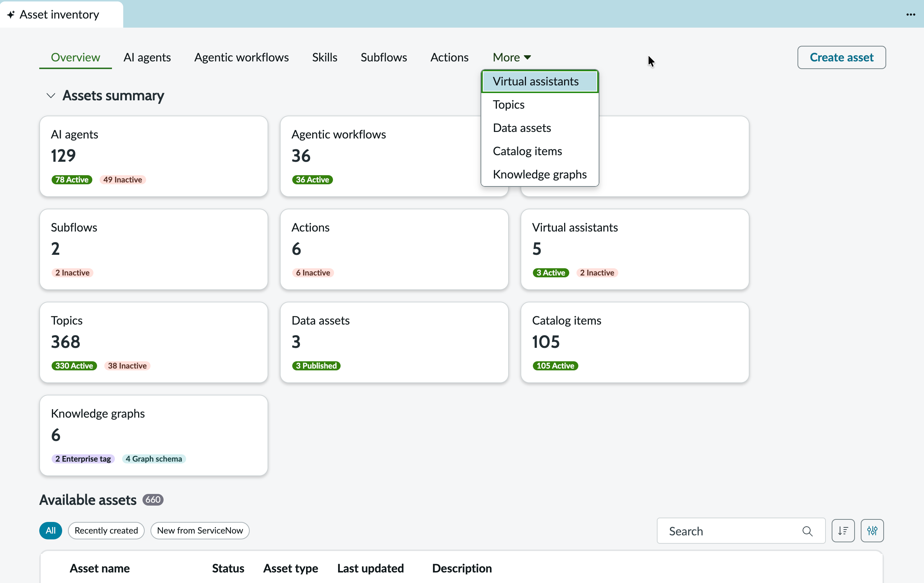This screenshot has width=924, height=583.
Task: Click the Asset type column header
Action: point(290,568)
